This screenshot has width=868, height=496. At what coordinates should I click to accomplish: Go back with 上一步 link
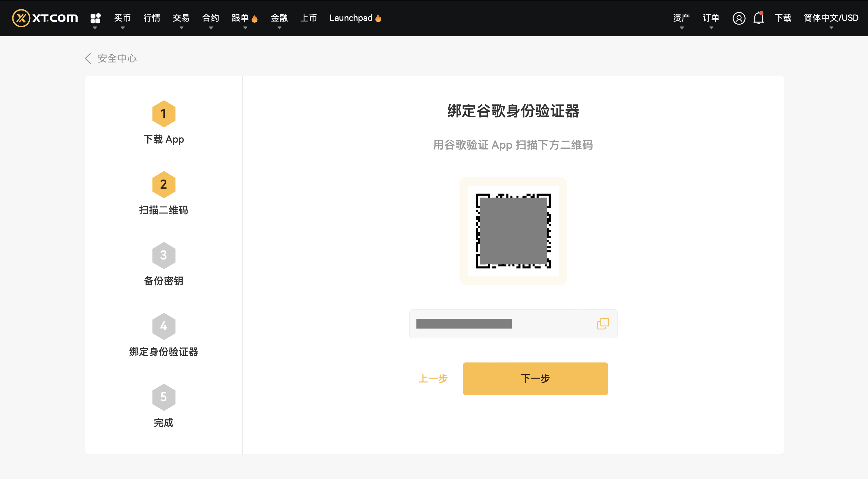click(x=433, y=379)
